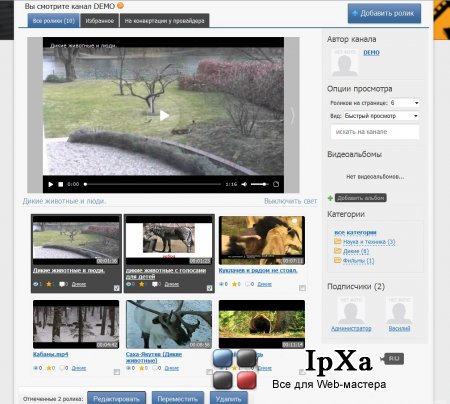The image size is (450, 404).
Task: Click the star rating icon on Дикие животные и люди card
Action: [x=49, y=284]
